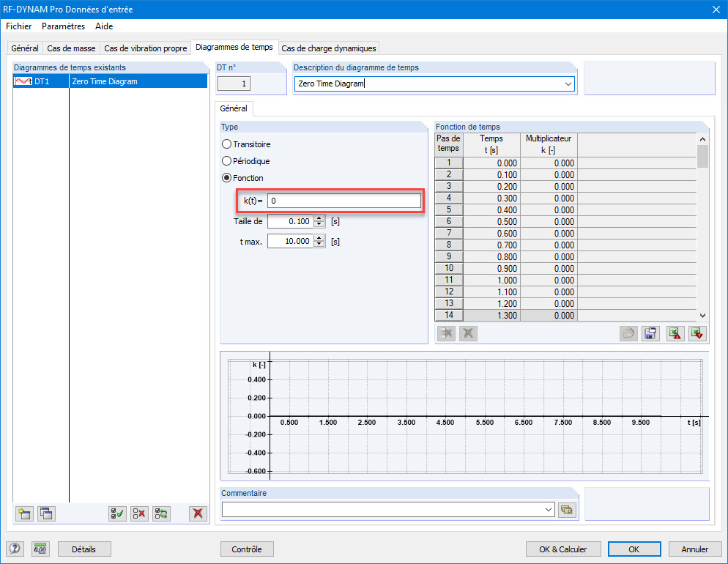Delete table row icon below time table
This screenshot has height=564, width=728.
[x=447, y=333]
